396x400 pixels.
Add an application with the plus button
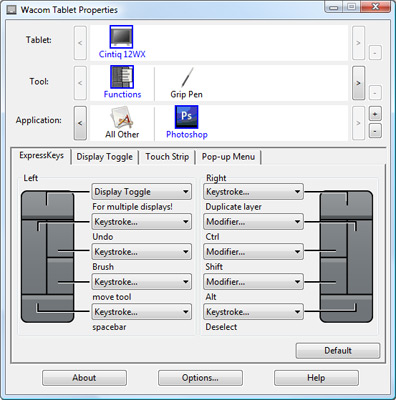pyautogui.click(x=375, y=114)
